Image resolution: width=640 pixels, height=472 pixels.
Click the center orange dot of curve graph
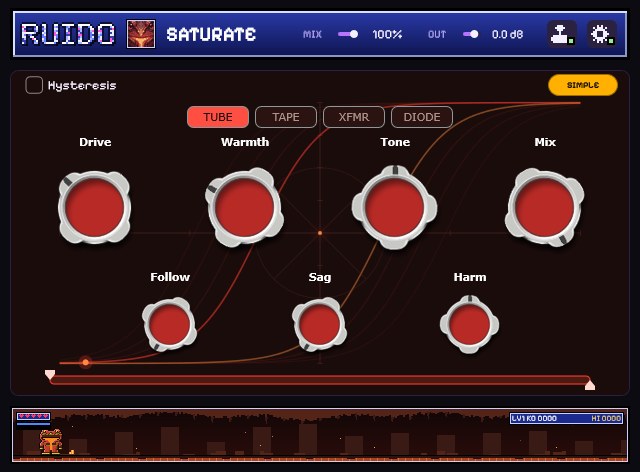(x=320, y=233)
